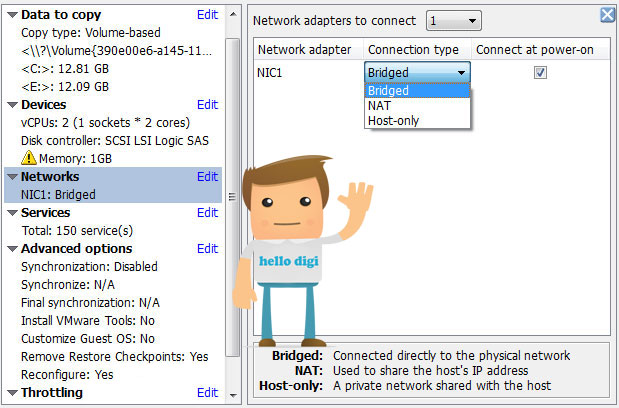This screenshot has width=619, height=408.
Task: Close the network settings panel
Action: click(x=608, y=15)
